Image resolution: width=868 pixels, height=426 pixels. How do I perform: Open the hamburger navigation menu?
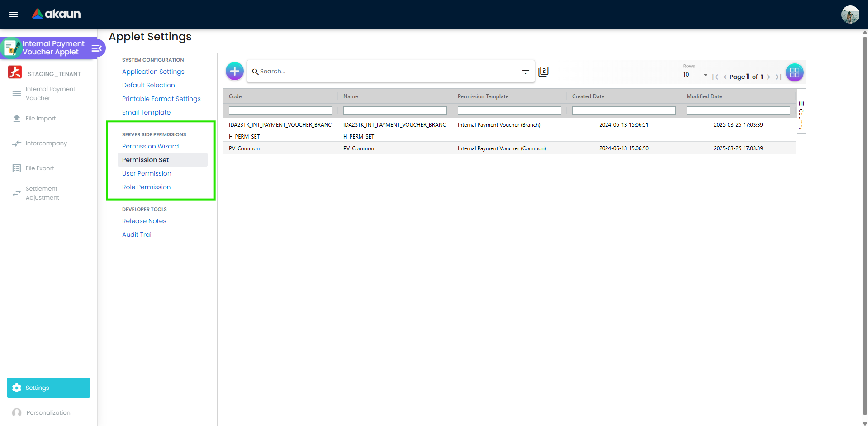(13, 14)
